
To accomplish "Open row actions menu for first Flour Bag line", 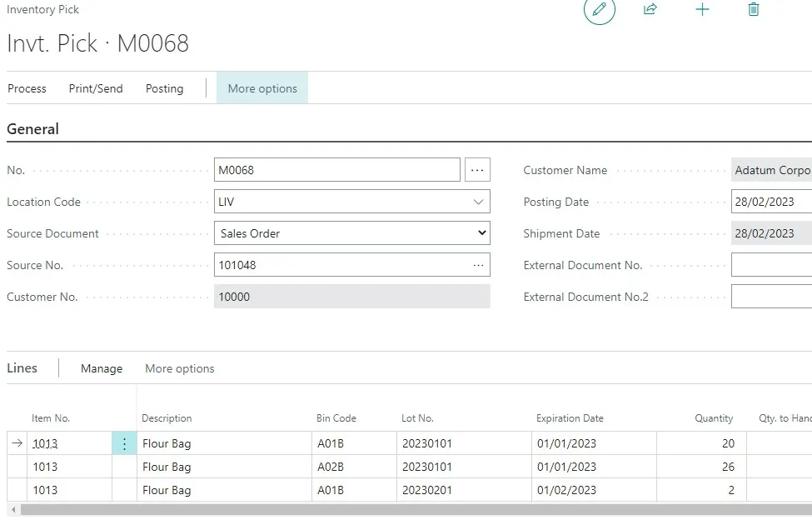I will [x=124, y=443].
